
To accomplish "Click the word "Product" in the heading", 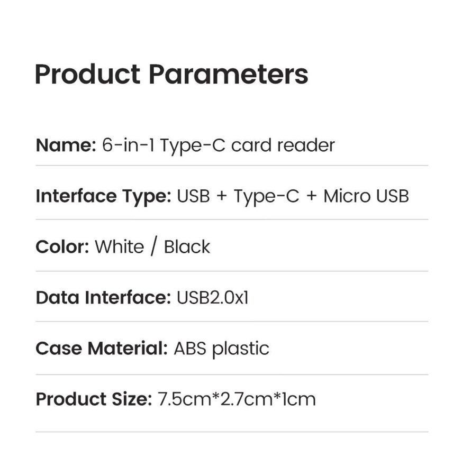I will tap(87, 75).
